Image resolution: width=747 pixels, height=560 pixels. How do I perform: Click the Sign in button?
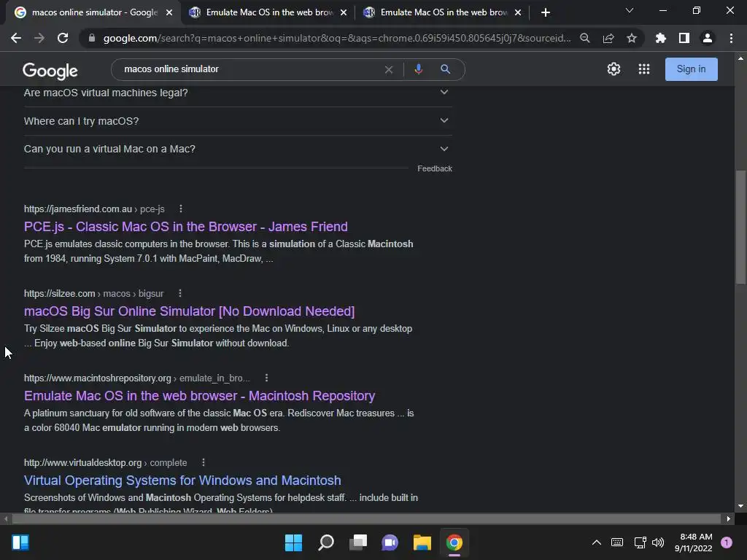(x=691, y=69)
